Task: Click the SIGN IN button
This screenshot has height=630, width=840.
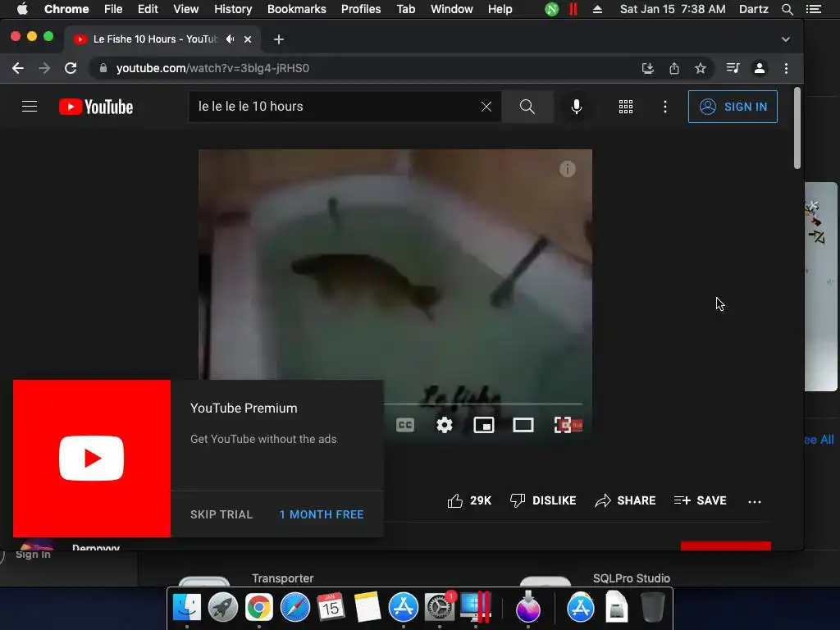Action: coord(733,107)
